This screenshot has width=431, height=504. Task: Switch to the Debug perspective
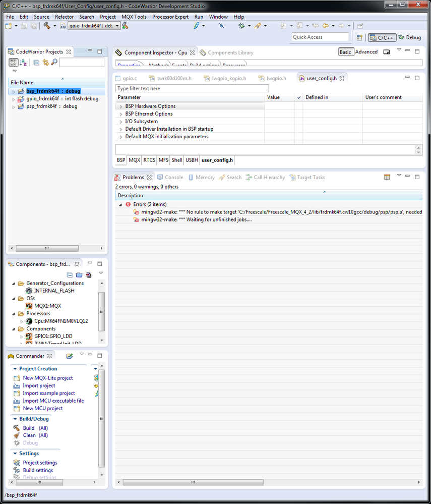pyautogui.click(x=410, y=38)
